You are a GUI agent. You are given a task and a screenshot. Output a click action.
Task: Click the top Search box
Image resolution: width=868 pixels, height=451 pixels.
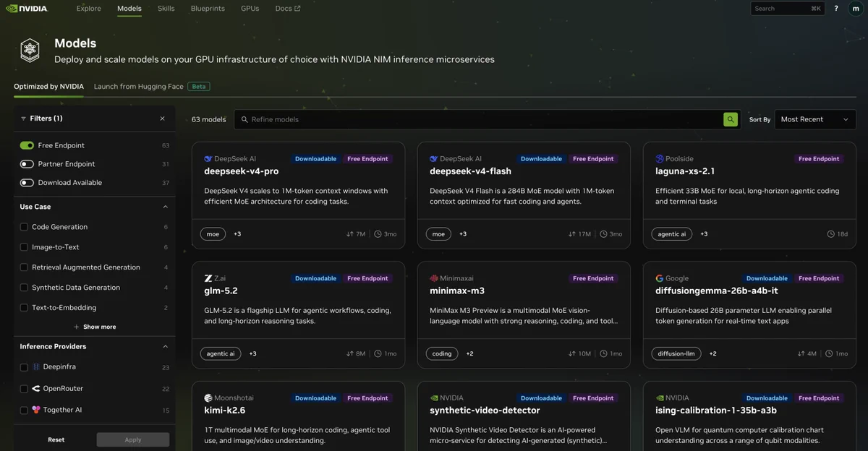click(788, 9)
